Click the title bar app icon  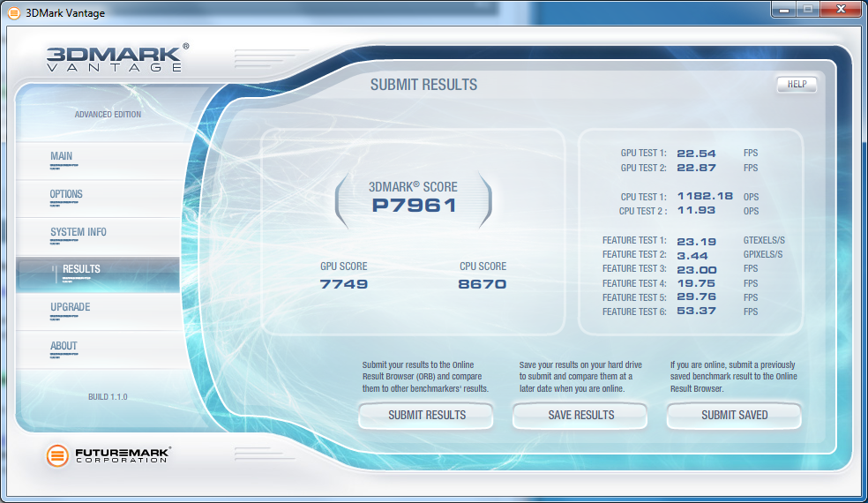(14, 12)
